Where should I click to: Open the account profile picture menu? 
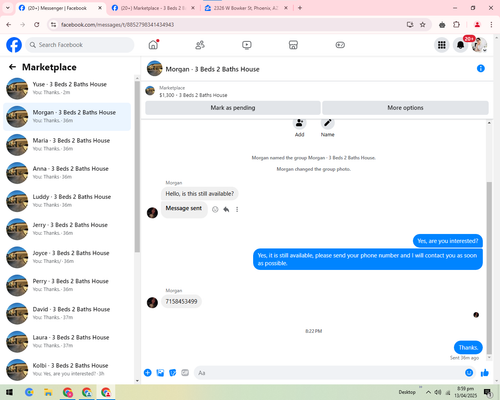[479, 45]
